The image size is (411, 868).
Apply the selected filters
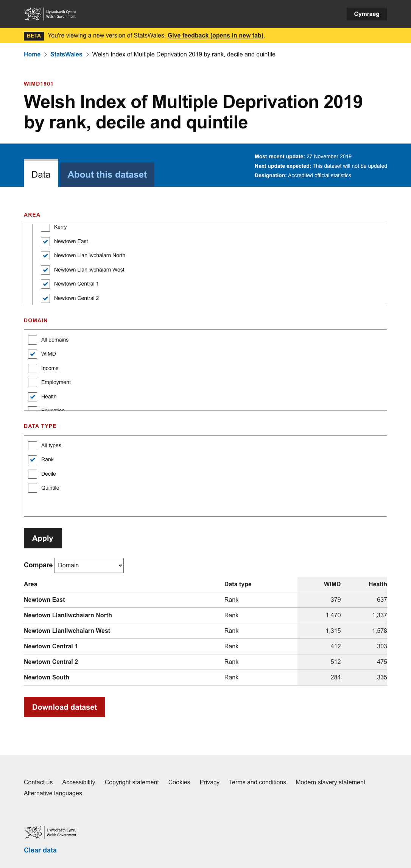click(43, 538)
